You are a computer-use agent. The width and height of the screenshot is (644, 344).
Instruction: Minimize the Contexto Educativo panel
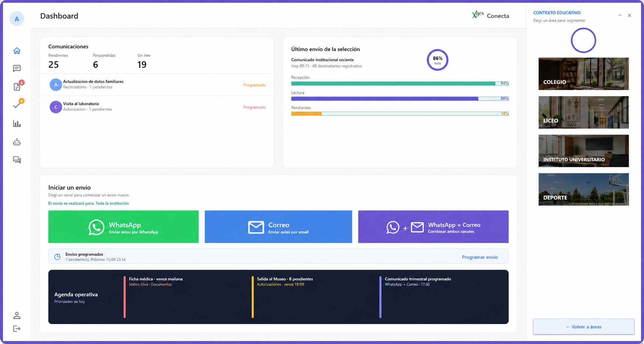(620, 15)
